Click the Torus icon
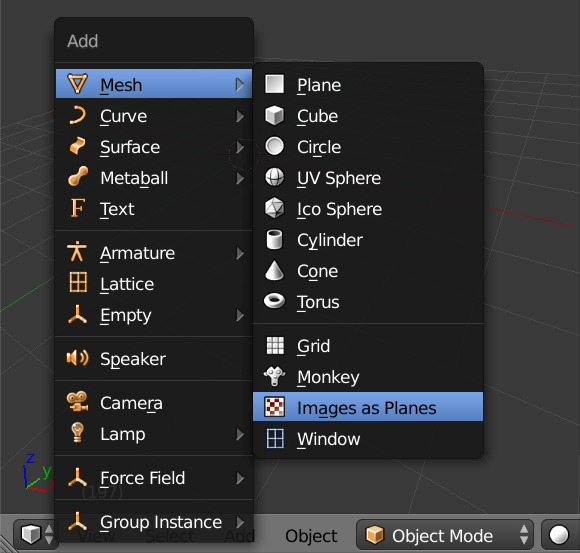580x553 pixels. (x=274, y=301)
